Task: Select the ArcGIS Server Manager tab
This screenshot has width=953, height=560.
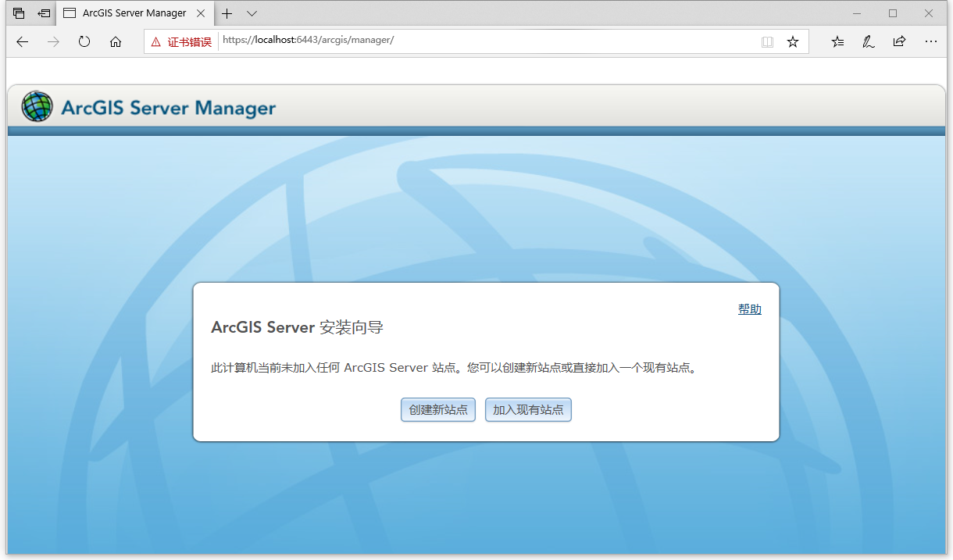Action: pos(134,13)
